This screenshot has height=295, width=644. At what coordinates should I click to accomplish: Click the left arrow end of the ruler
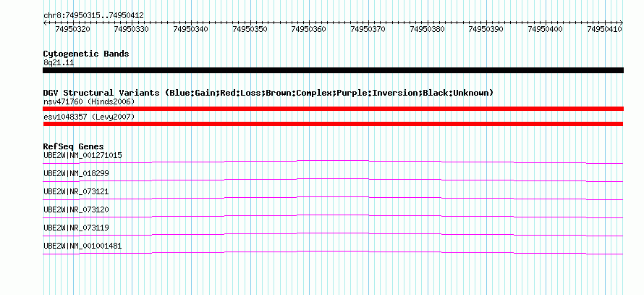tap(45, 22)
